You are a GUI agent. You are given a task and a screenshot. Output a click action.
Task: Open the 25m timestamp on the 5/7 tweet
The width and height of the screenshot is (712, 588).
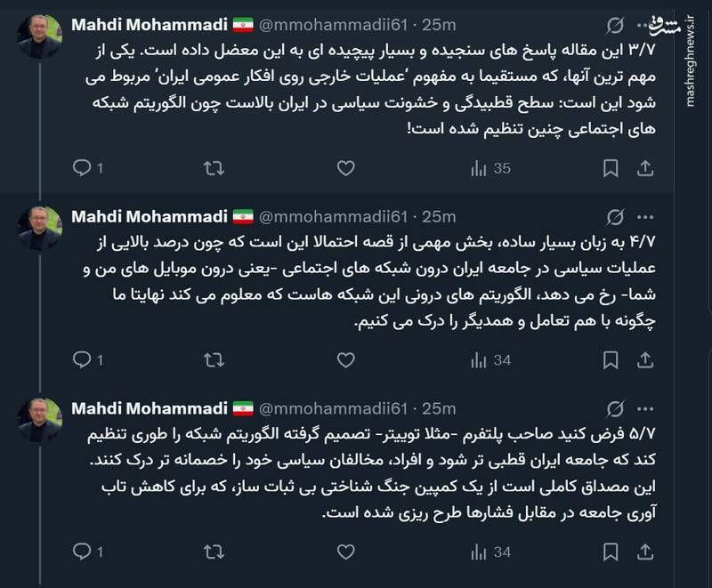pyautogui.click(x=439, y=408)
